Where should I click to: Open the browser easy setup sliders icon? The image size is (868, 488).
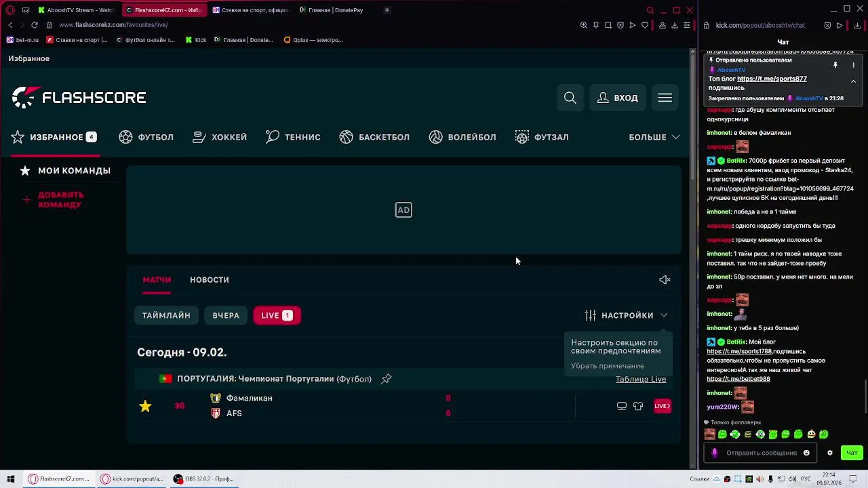[x=687, y=25]
